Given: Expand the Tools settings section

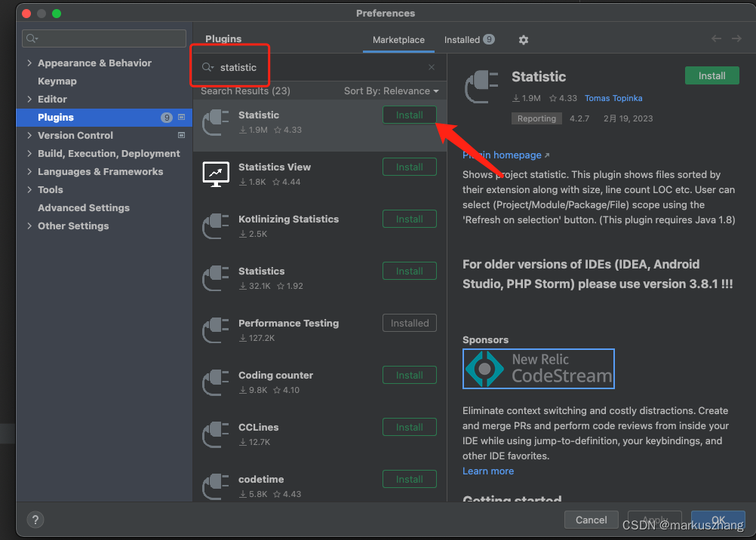Looking at the screenshot, I should 29,190.
